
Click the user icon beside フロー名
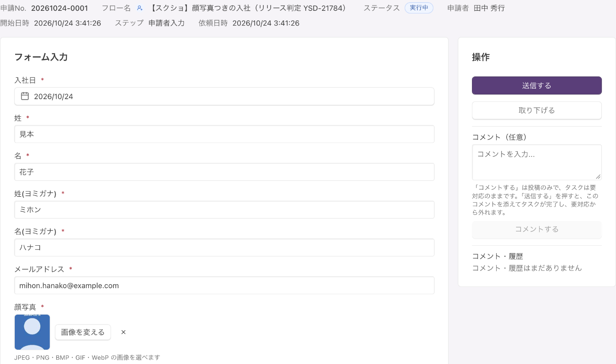click(140, 8)
